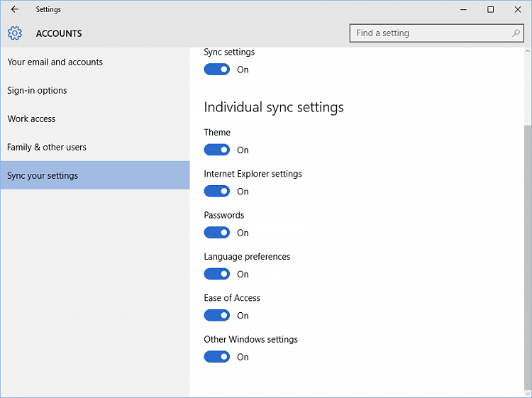Image resolution: width=532 pixels, height=398 pixels.
Task: Open Your email and accounts
Action: [95, 62]
